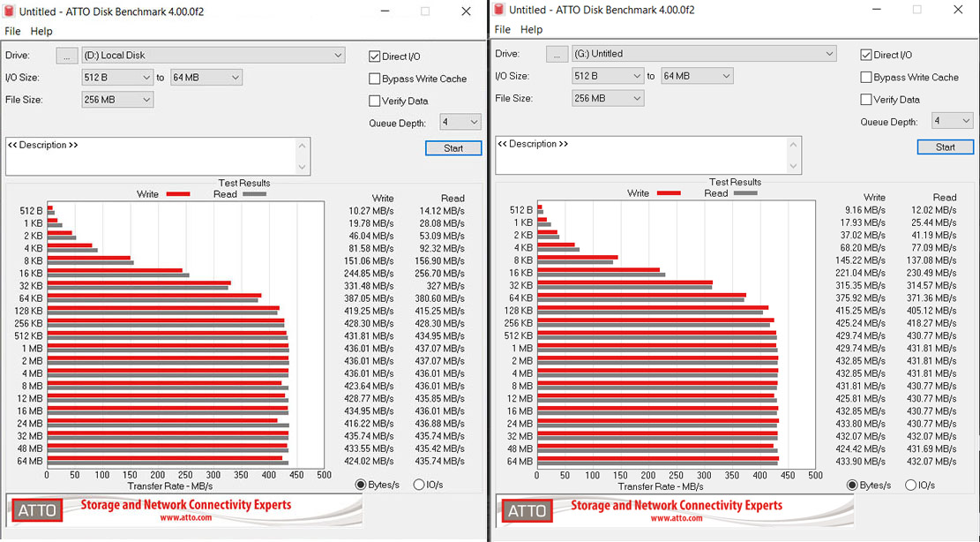
Task: Click the Description scroll up arrow in the D: Local Disk window
Action: point(303,146)
